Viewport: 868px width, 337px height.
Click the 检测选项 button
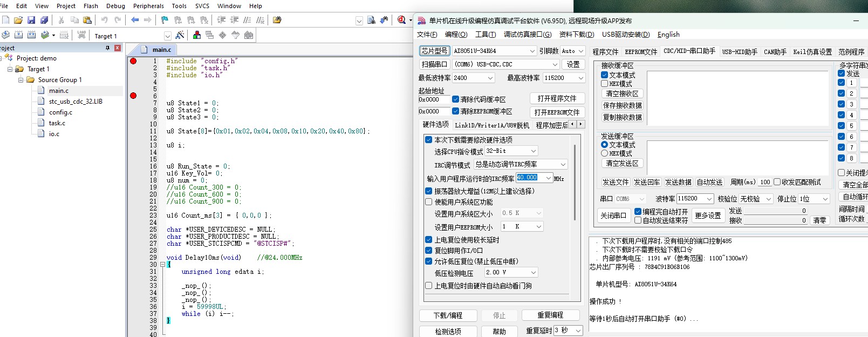point(448,332)
